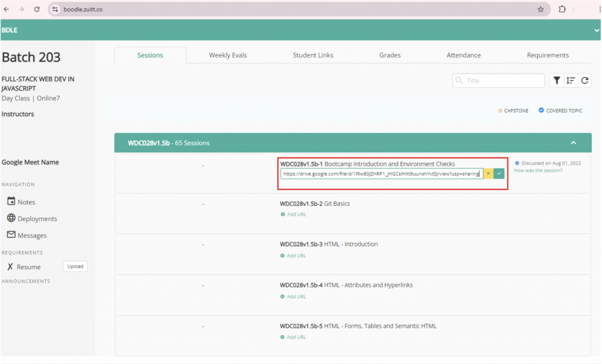Open the Grades tab

[x=390, y=55]
